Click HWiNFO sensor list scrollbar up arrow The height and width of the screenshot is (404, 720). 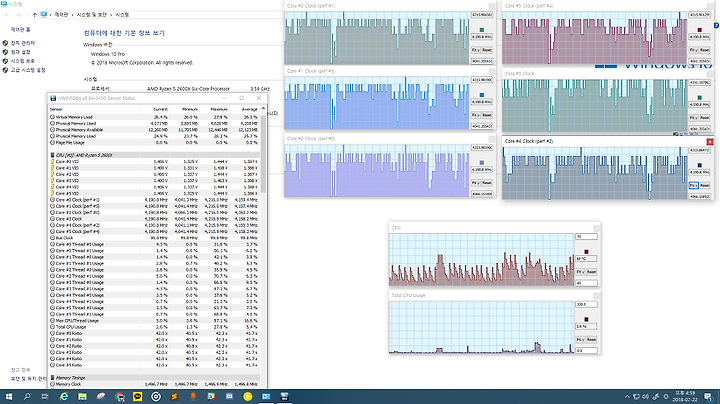(263, 109)
